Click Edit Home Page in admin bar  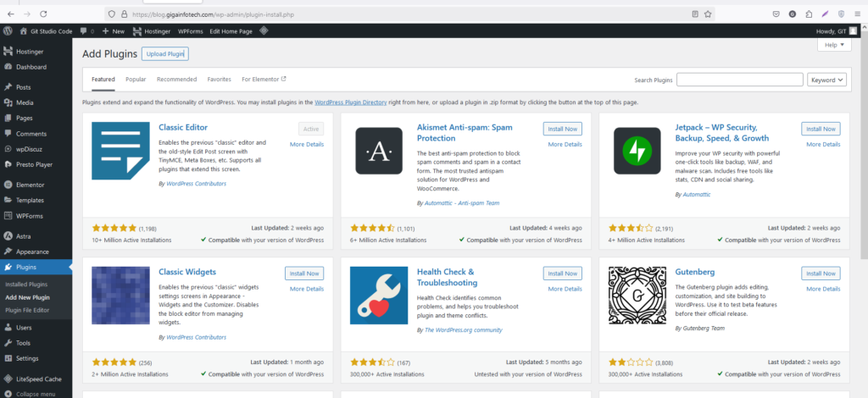coord(231,31)
